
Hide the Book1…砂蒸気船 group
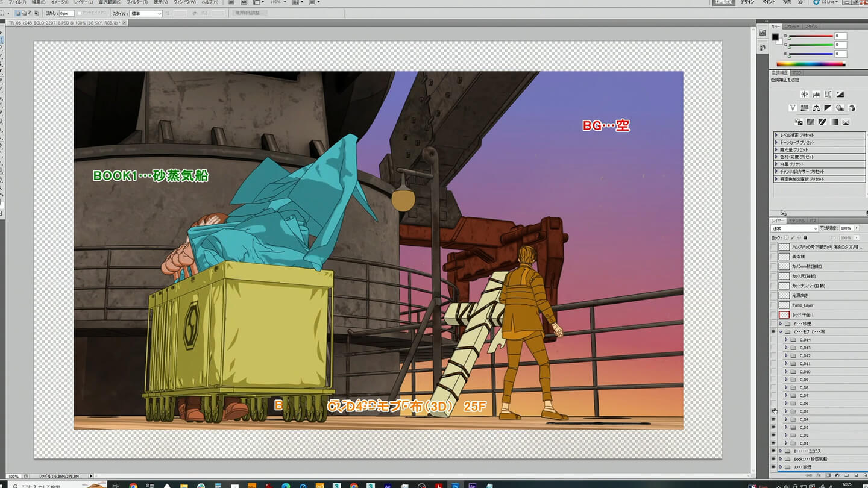pos(773,459)
